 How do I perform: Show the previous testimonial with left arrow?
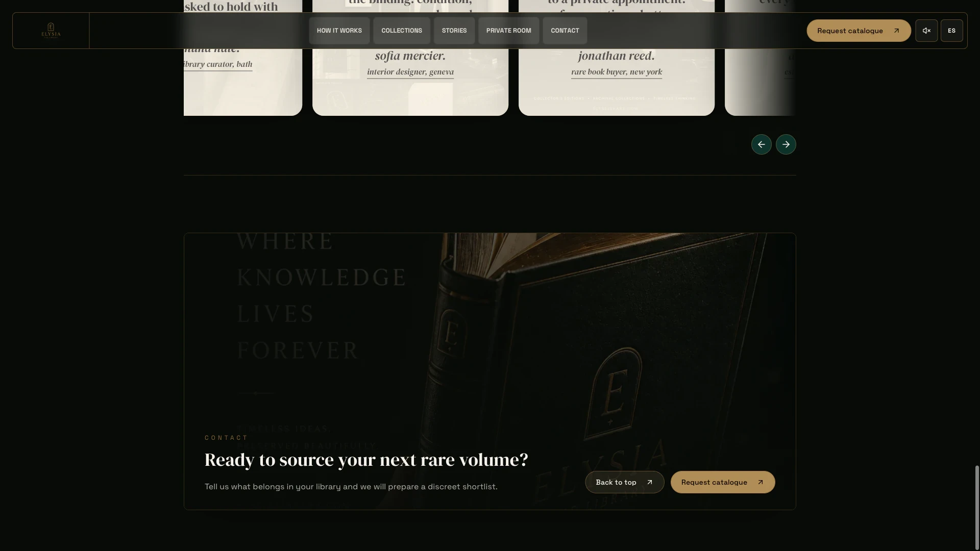(762, 144)
